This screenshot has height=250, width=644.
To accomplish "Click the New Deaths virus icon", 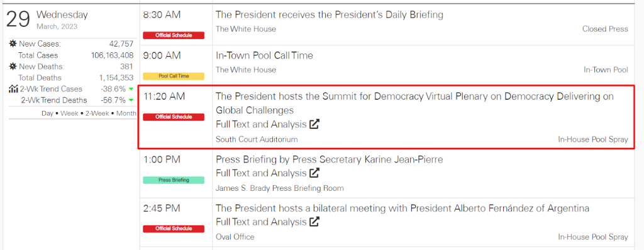I will point(13,67).
